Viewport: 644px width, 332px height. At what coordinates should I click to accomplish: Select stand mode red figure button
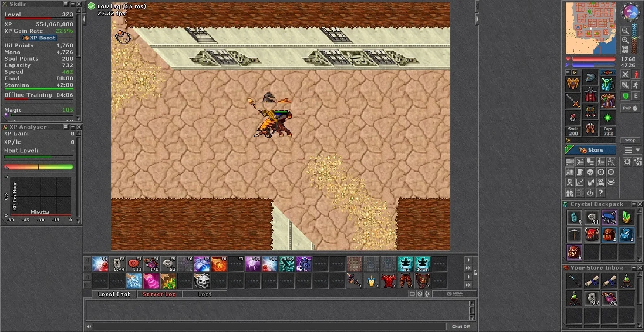(x=636, y=74)
